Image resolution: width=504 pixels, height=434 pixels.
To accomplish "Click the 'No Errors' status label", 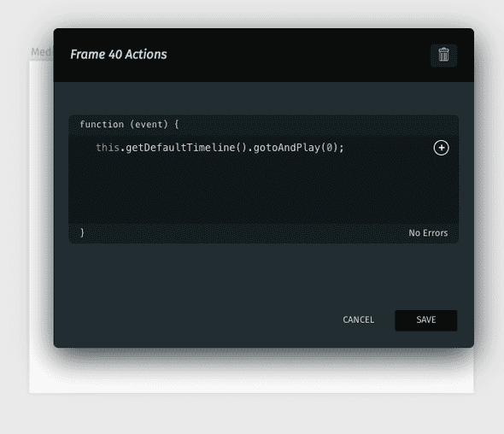I will coord(428,233).
